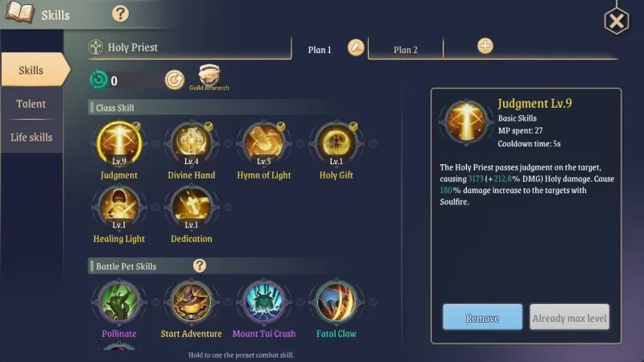Toggle the checkmark on Judgment skill

pyautogui.click(x=136, y=126)
